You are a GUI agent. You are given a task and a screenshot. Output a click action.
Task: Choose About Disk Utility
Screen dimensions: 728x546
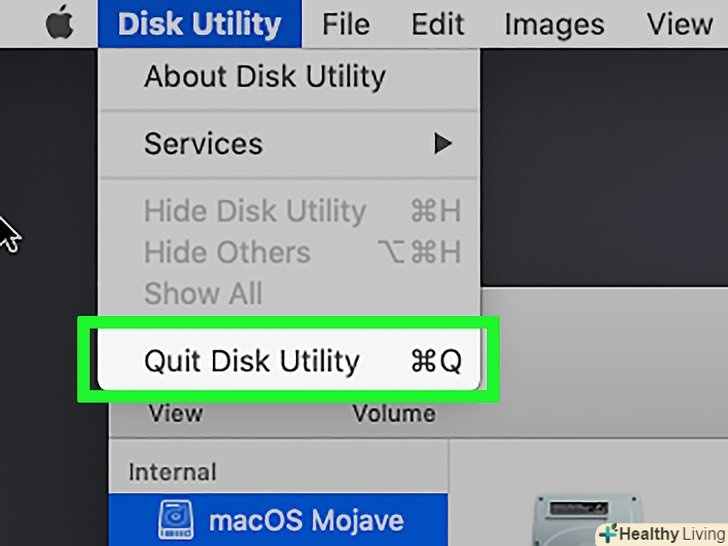point(264,76)
